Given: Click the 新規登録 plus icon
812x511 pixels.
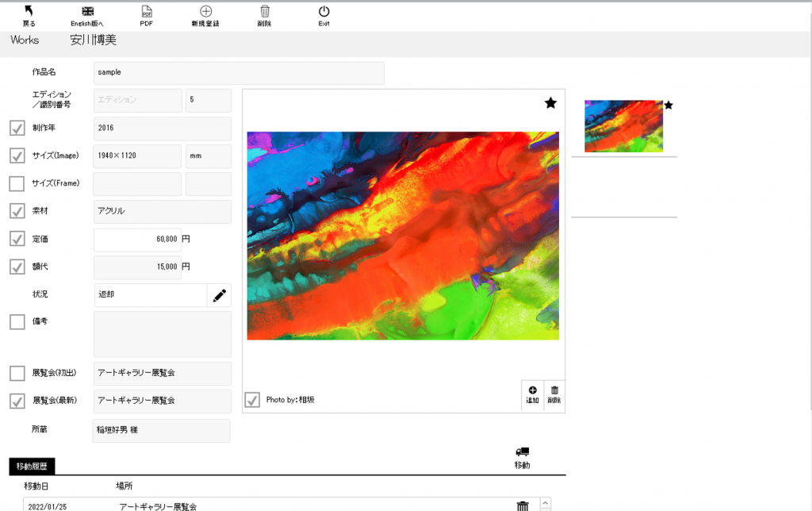Looking at the screenshot, I should point(205,12).
